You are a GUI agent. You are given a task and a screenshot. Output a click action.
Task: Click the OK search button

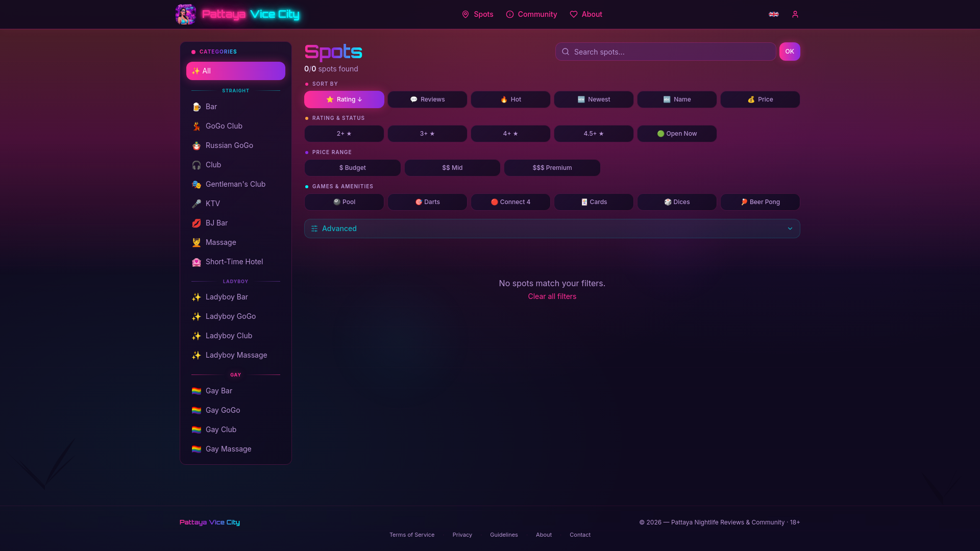coord(790,52)
